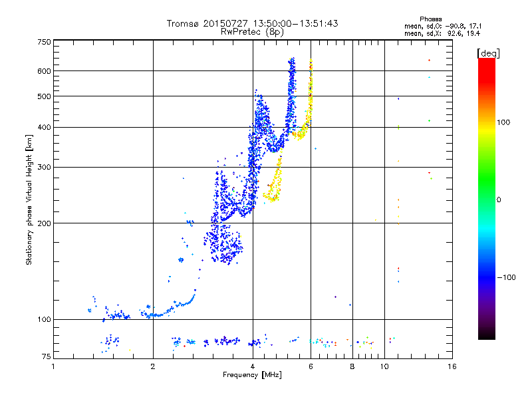The width and height of the screenshot is (532, 399).
Task: Click the colorbar tick label '-100'
Action: (506, 277)
